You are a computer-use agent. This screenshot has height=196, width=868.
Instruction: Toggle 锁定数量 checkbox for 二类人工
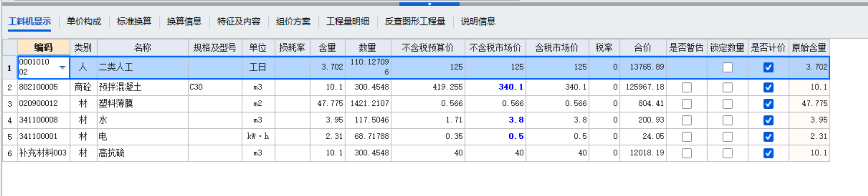click(728, 68)
